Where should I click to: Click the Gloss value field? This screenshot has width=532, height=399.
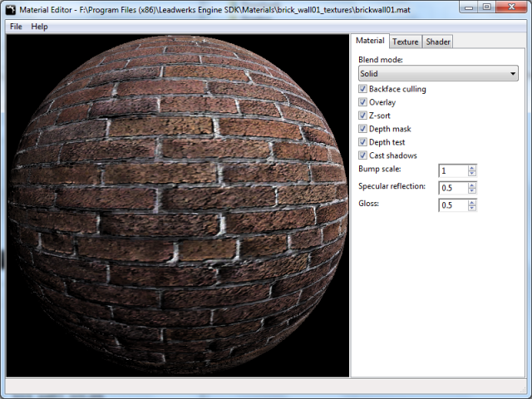coord(453,205)
